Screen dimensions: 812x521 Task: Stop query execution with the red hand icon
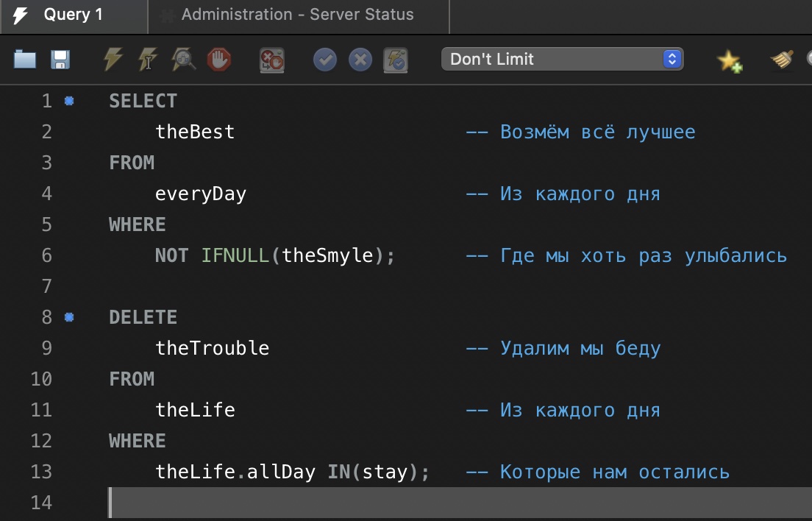click(x=219, y=60)
